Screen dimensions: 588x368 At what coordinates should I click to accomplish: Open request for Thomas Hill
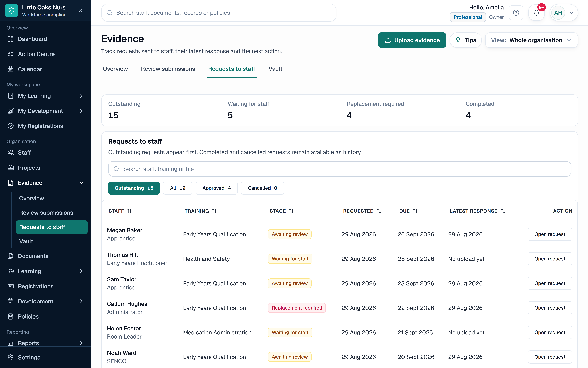[x=550, y=259]
